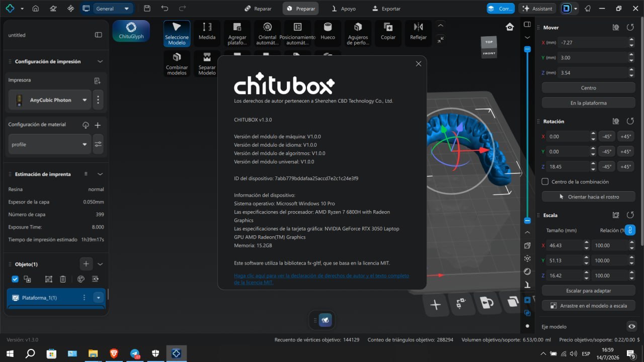The width and height of the screenshot is (644, 362).
Task: Click the rotate X +45° button
Action: coord(626,136)
